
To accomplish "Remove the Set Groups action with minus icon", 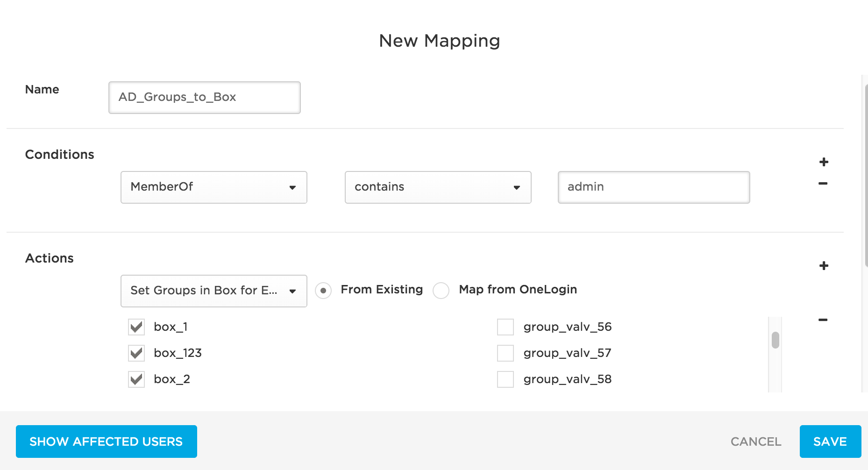I will click(823, 320).
